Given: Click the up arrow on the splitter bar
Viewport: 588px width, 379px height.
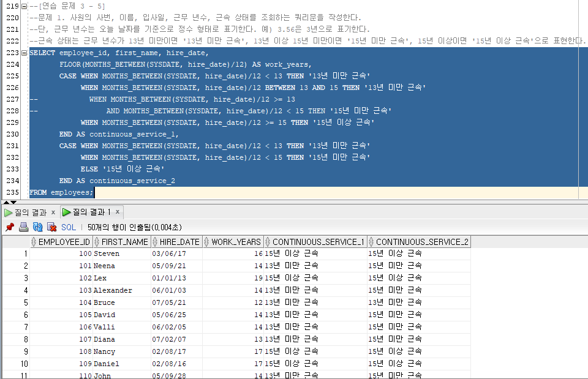Looking at the screenshot, I should tap(6, 203).
